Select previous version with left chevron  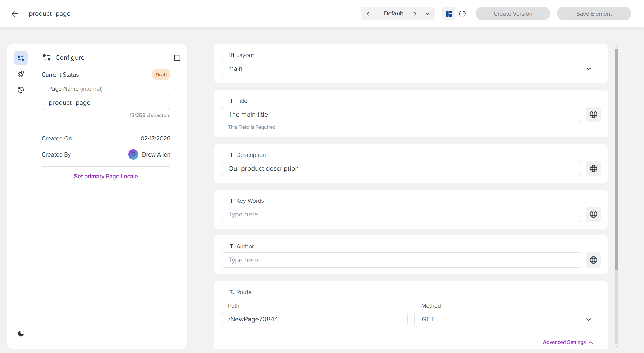[368, 14]
